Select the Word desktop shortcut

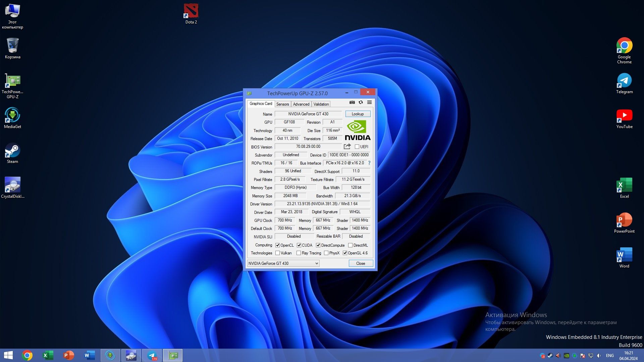[x=624, y=257]
